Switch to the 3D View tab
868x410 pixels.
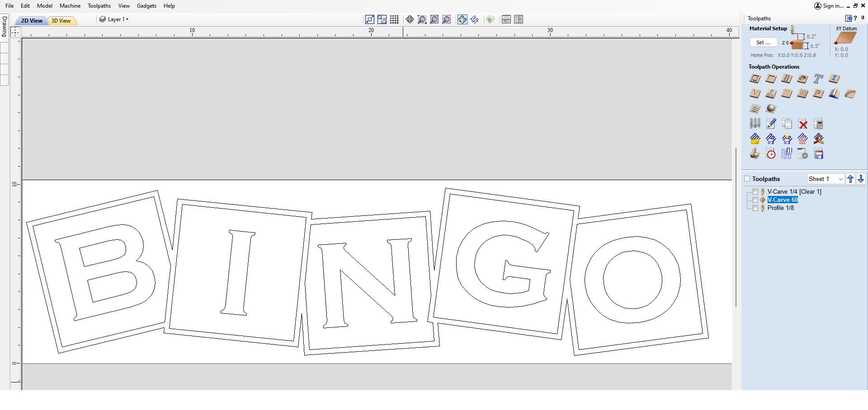tap(61, 20)
